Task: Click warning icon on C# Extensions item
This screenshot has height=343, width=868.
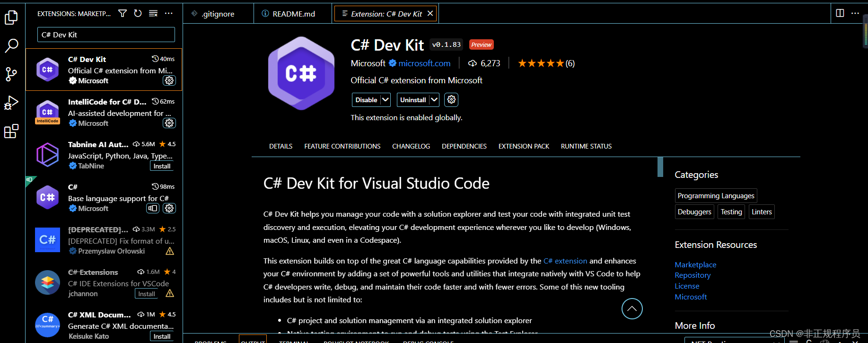Action: 170,294
